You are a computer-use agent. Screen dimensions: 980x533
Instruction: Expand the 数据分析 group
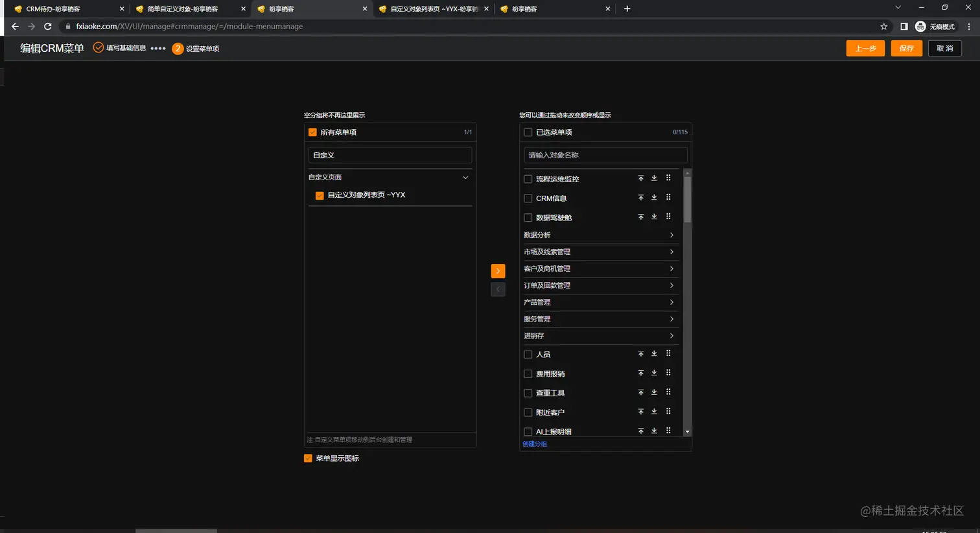coord(671,235)
